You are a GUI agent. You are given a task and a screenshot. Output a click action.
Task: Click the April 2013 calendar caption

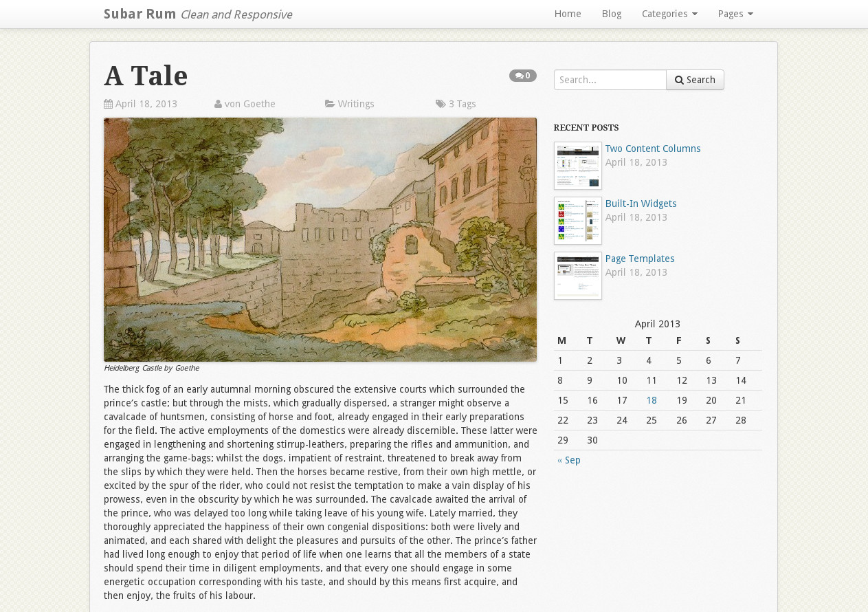[x=658, y=324]
